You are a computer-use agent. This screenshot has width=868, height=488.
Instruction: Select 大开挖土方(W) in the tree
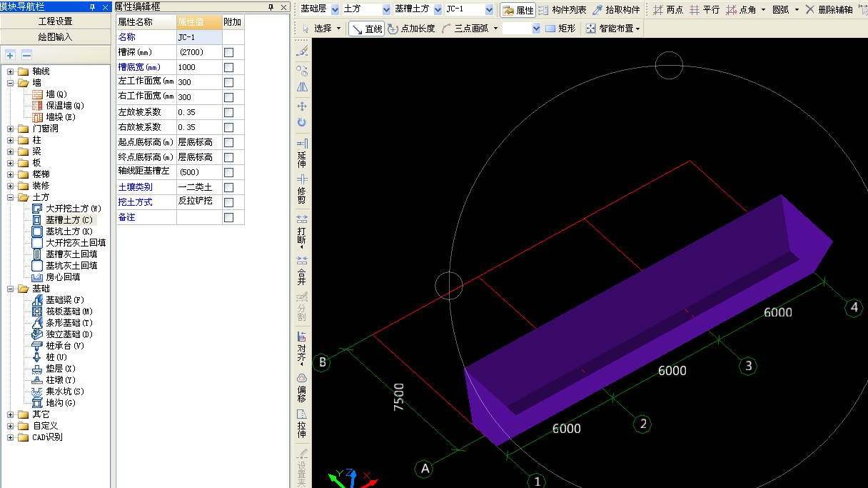[x=74, y=209]
